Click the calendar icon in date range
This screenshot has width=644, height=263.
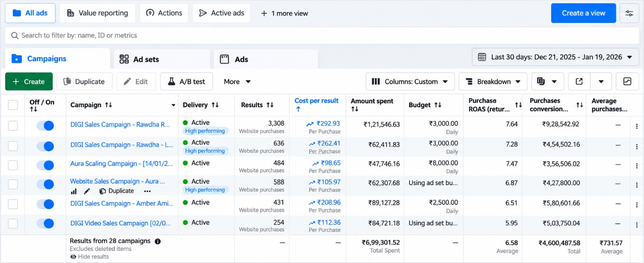pyautogui.click(x=482, y=57)
